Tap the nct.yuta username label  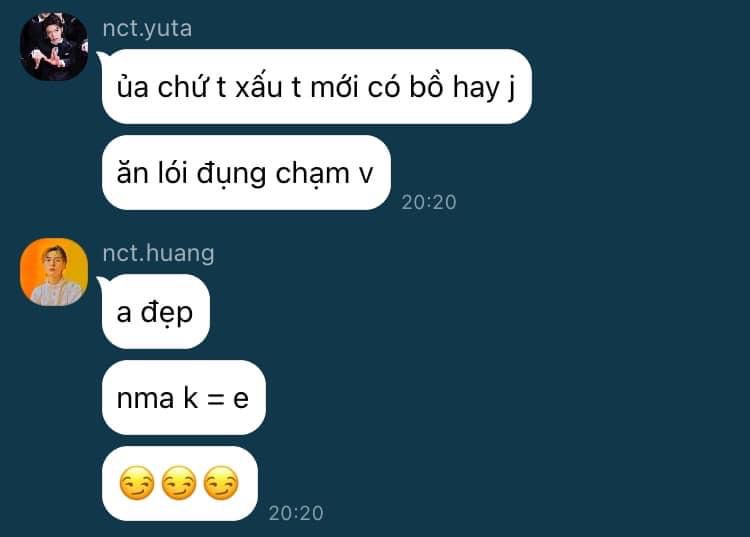[147, 29]
